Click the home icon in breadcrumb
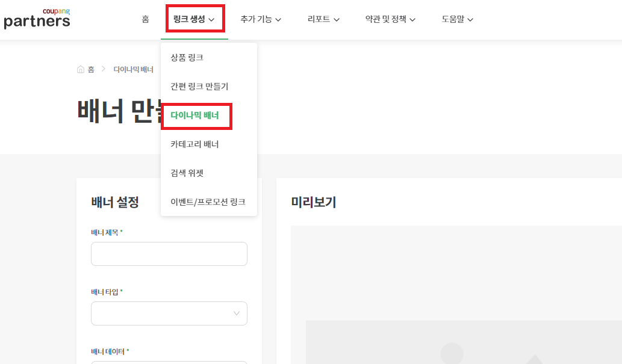622x364 pixels. 81,69
